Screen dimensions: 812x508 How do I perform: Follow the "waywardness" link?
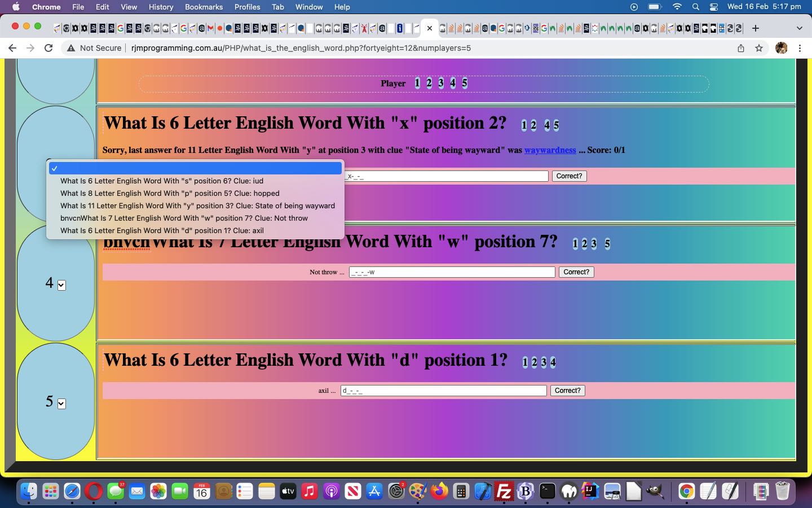click(x=550, y=150)
